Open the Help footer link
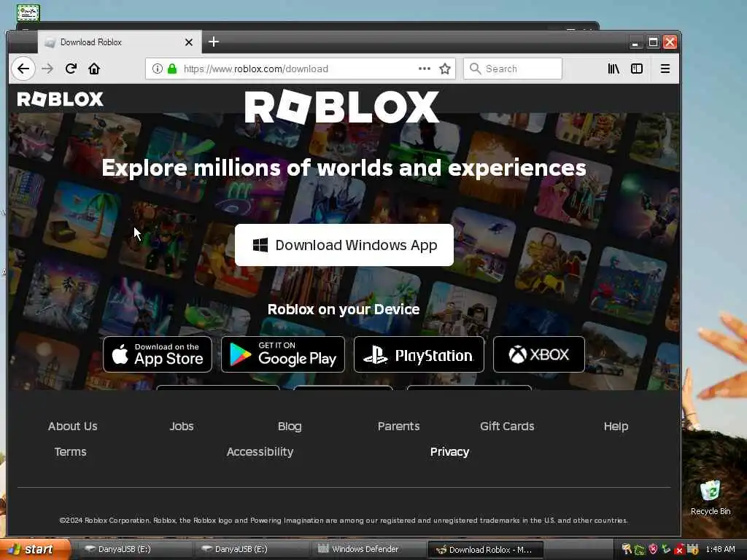 (x=616, y=426)
